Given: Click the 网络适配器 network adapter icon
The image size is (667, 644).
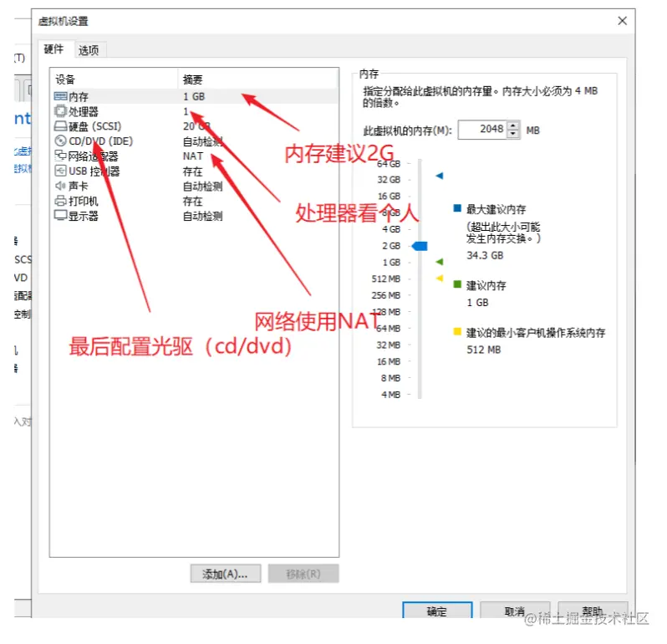Looking at the screenshot, I should point(61,156).
